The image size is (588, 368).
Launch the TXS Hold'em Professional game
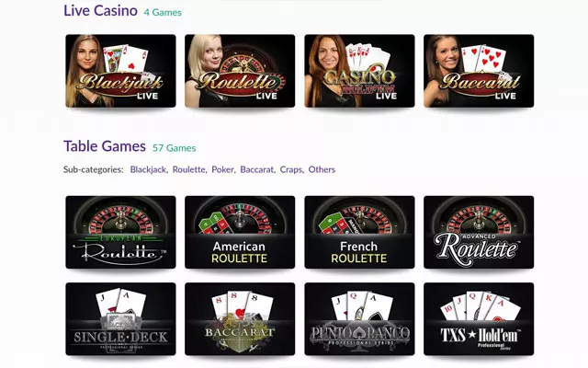click(479, 319)
